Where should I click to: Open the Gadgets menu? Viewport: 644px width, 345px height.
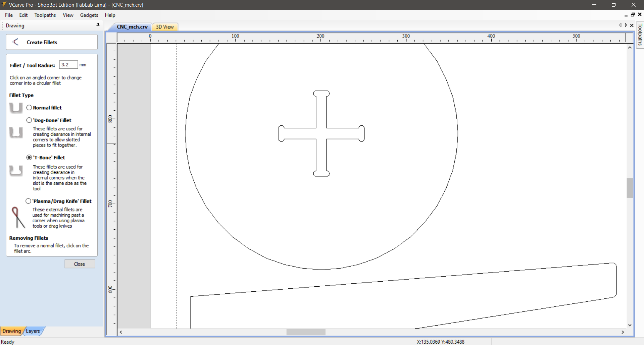pyautogui.click(x=89, y=15)
